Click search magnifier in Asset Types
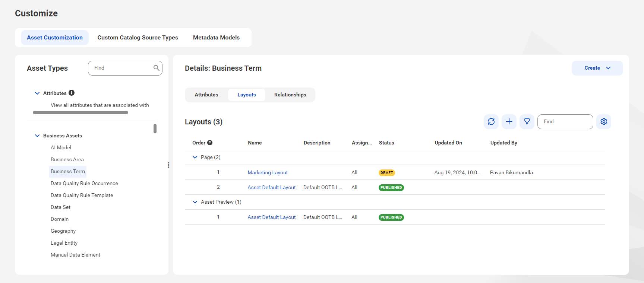The height and width of the screenshot is (283, 644). (157, 68)
